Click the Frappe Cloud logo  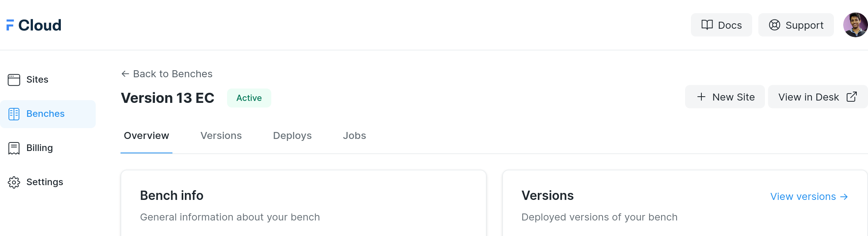click(34, 25)
